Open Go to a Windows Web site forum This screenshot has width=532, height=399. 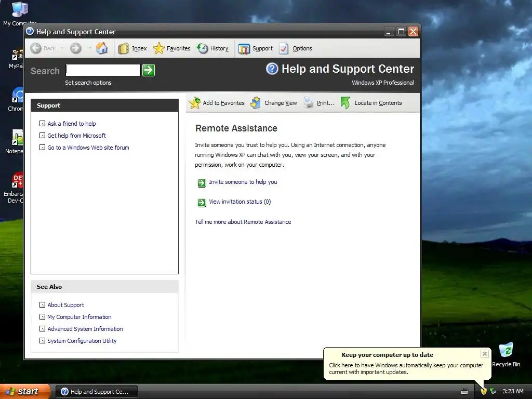tap(88, 148)
